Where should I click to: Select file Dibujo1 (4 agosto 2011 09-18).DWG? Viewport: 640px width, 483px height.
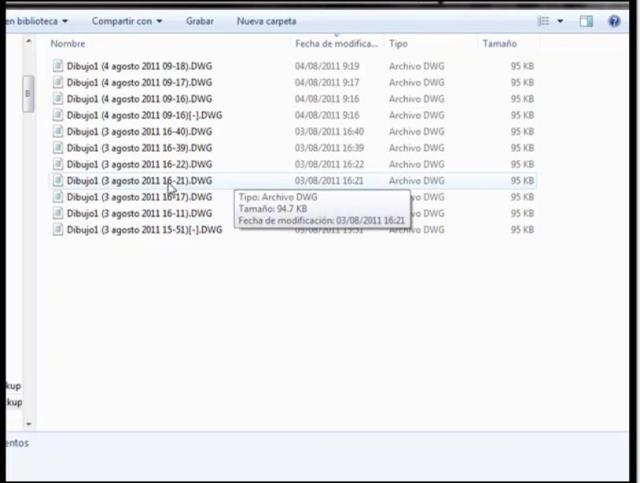coord(139,66)
